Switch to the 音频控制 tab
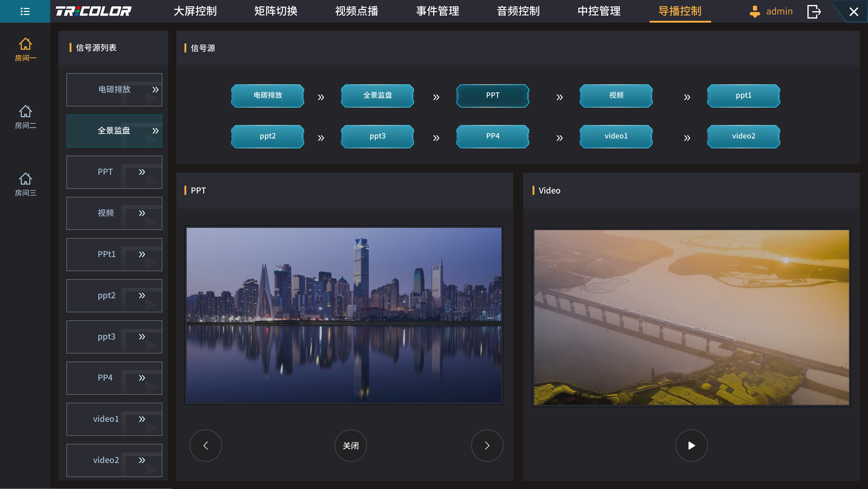 [x=518, y=12]
